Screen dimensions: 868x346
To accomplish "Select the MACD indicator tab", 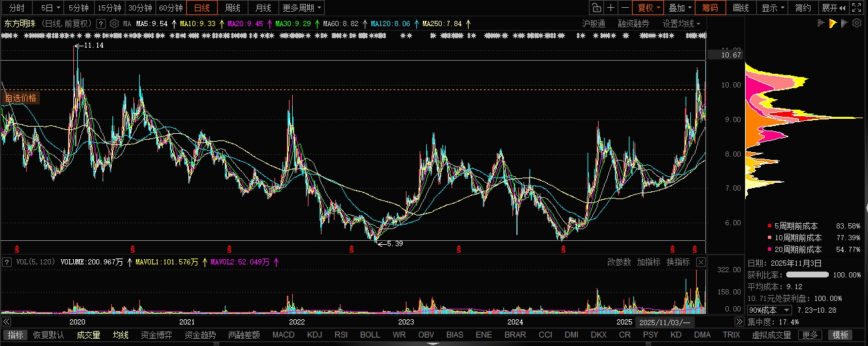I will pyautogui.click(x=284, y=336).
